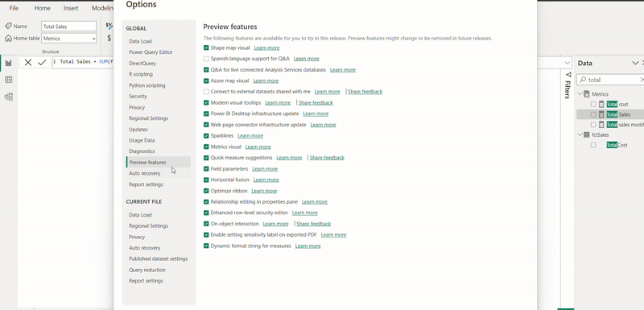Open the Report view icon in left rail

[9, 64]
